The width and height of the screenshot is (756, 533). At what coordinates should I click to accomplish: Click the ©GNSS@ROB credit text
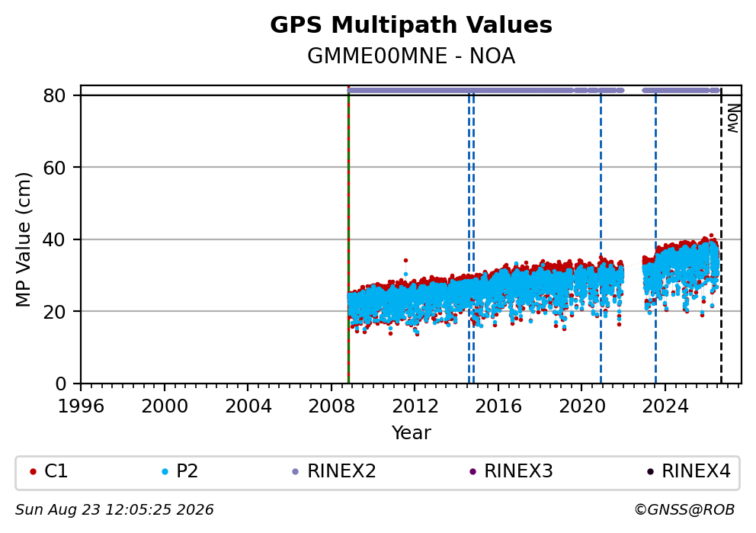[684, 510]
